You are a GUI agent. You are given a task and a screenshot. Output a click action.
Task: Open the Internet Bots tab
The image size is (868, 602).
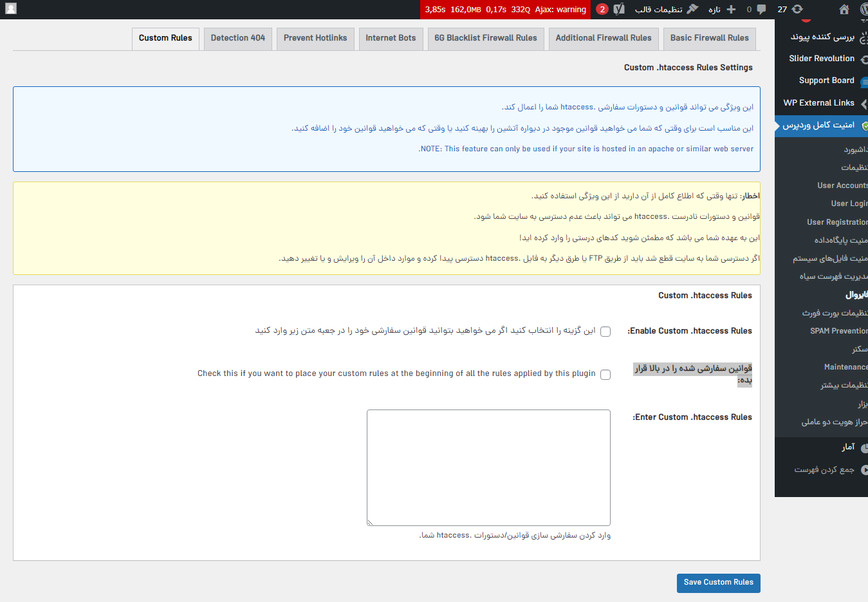pyautogui.click(x=391, y=38)
